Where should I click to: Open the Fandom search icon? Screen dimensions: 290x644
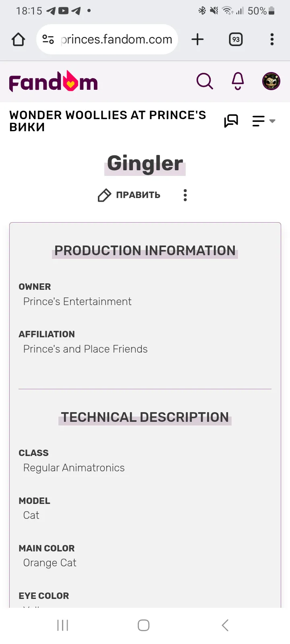click(x=205, y=81)
